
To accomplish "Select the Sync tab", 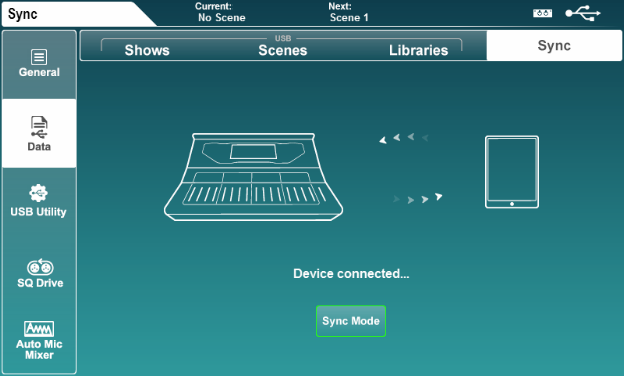I will click(x=554, y=46).
